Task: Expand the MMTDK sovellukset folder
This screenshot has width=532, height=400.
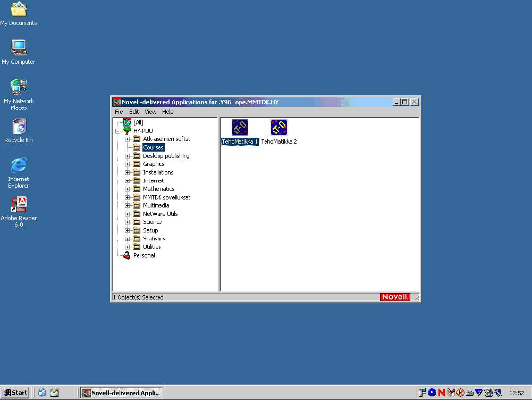Action: coord(127,198)
